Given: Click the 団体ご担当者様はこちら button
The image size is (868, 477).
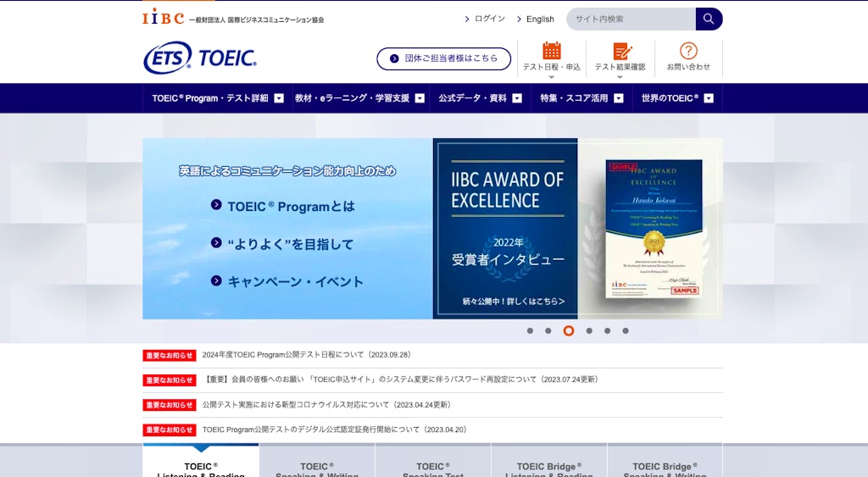Looking at the screenshot, I should (x=444, y=58).
